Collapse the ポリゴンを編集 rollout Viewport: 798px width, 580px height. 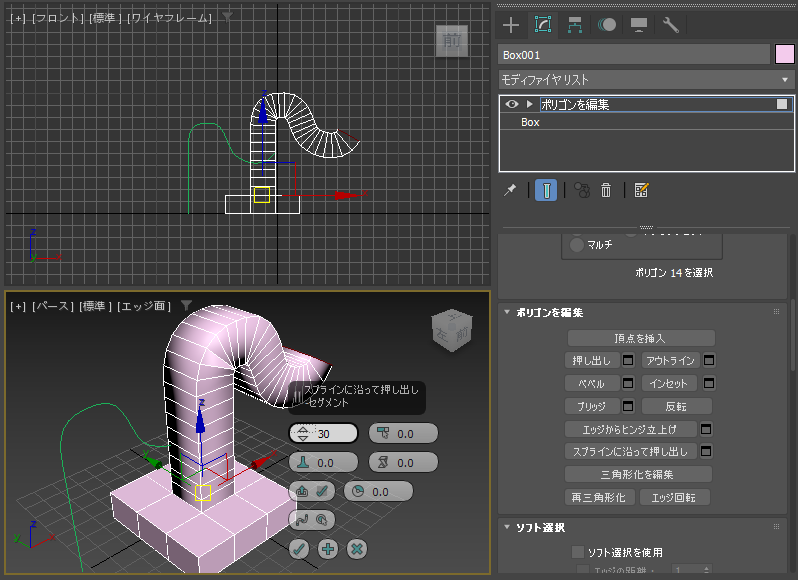[550, 312]
